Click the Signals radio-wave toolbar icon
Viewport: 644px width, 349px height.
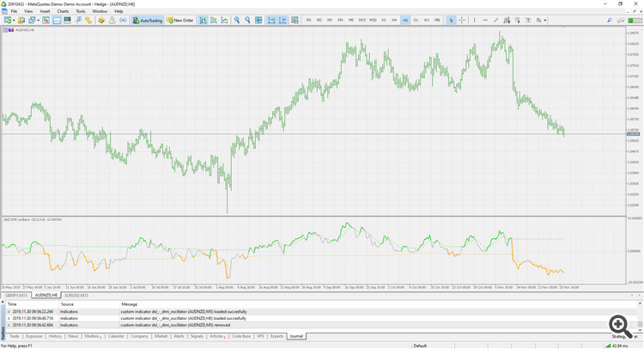pyautogui.click(x=123, y=20)
